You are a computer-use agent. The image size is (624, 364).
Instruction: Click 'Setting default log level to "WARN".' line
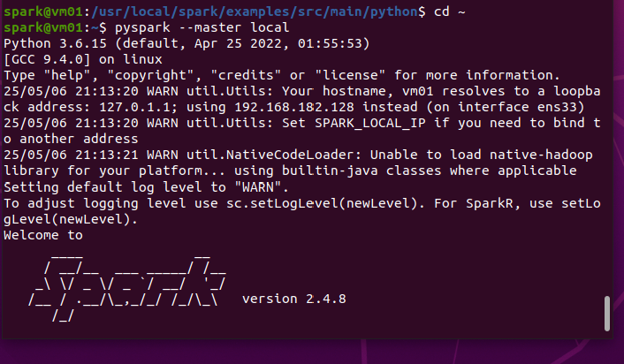tap(146, 187)
